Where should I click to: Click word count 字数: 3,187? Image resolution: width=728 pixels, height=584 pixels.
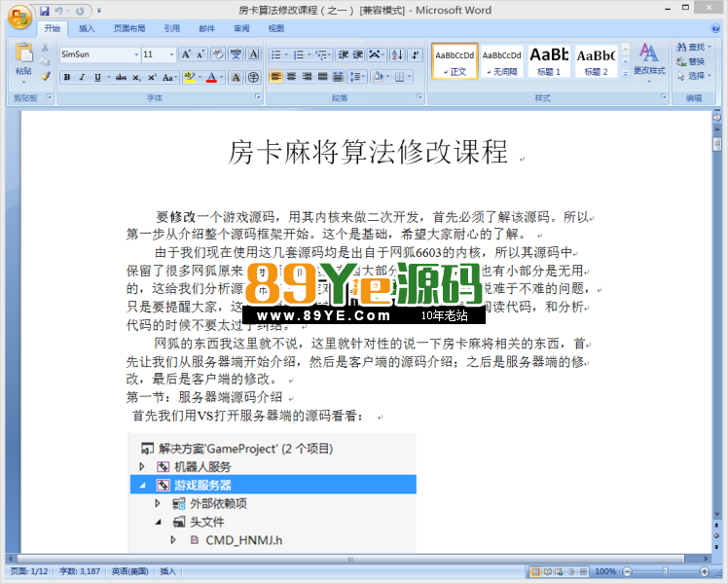coord(80,571)
